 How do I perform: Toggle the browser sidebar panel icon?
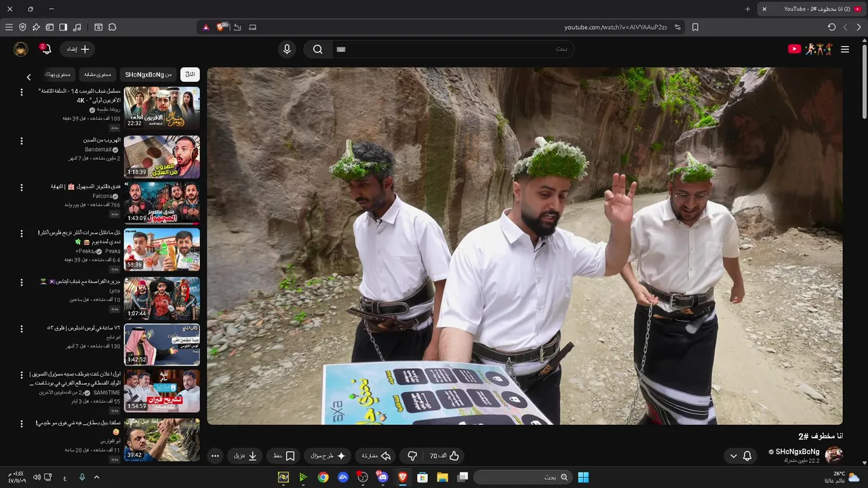tap(63, 27)
